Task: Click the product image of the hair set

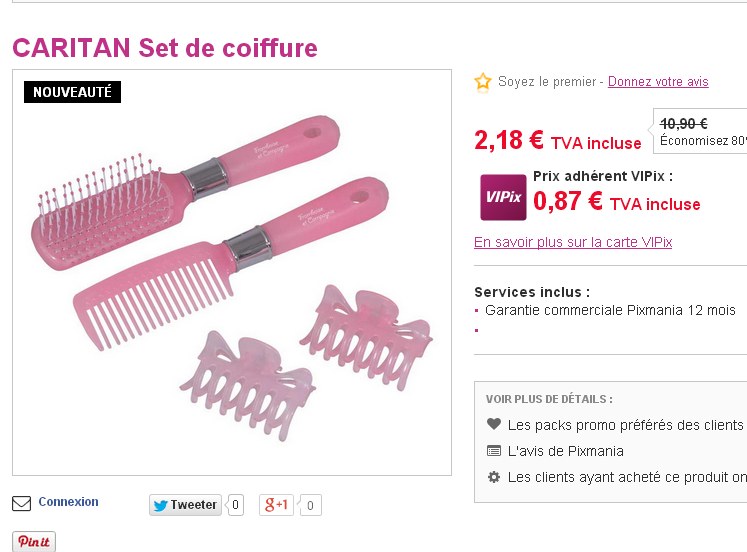Action: 232,272
